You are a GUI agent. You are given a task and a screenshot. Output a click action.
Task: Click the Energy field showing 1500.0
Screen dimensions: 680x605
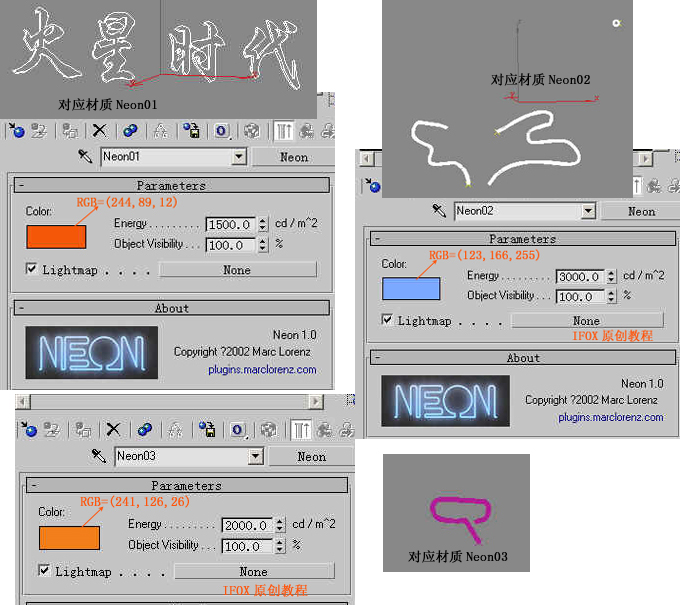click(x=232, y=224)
